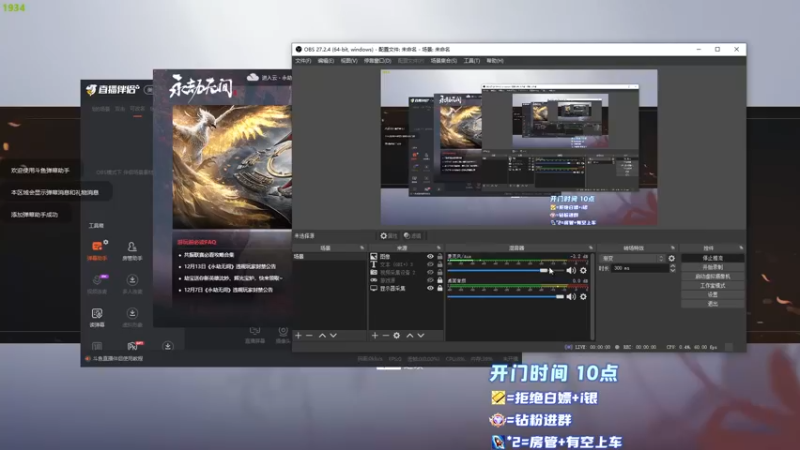Lock the 视频采集设备 source
The width and height of the screenshot is (800, 450).
click(440, 272)
